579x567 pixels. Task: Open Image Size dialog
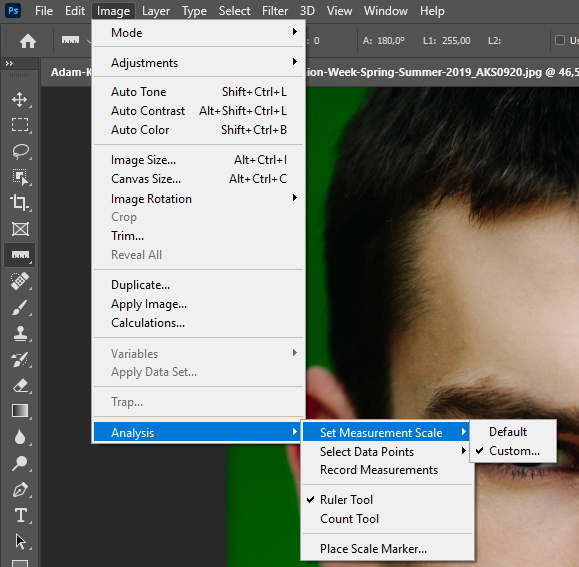coord(199,160)
